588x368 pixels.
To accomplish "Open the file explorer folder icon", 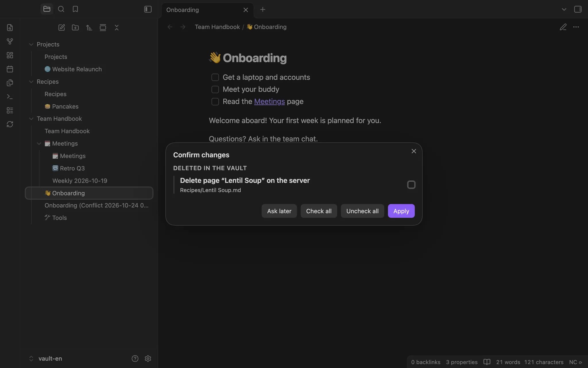I will pyautogui.click(x=47, y=9).
